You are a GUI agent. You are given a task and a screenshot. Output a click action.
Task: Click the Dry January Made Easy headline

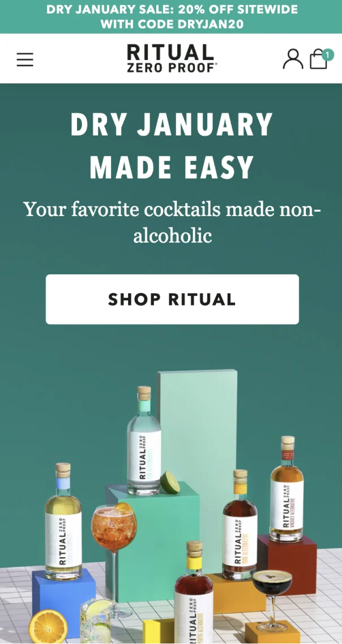(x=172, y=145)
